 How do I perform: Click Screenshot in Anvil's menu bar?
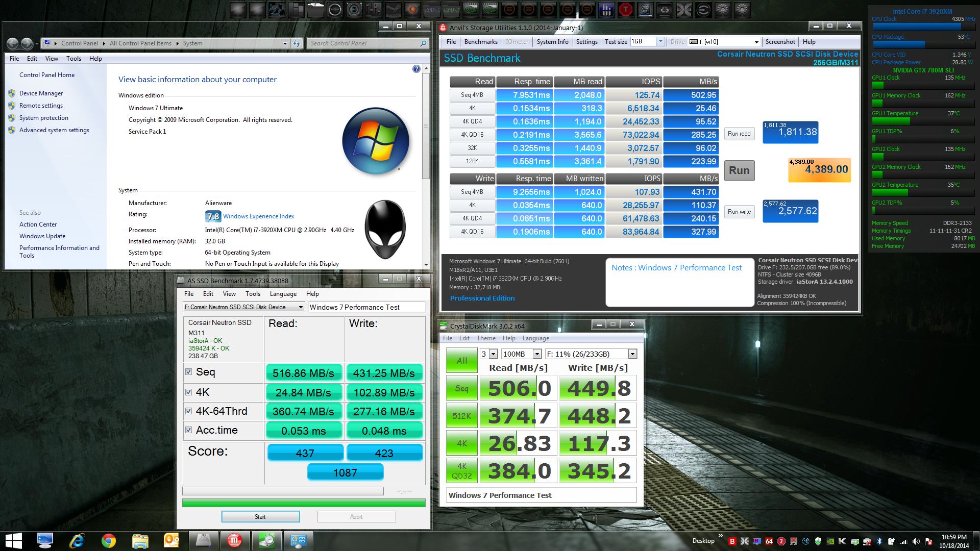(x=780, y=42)
